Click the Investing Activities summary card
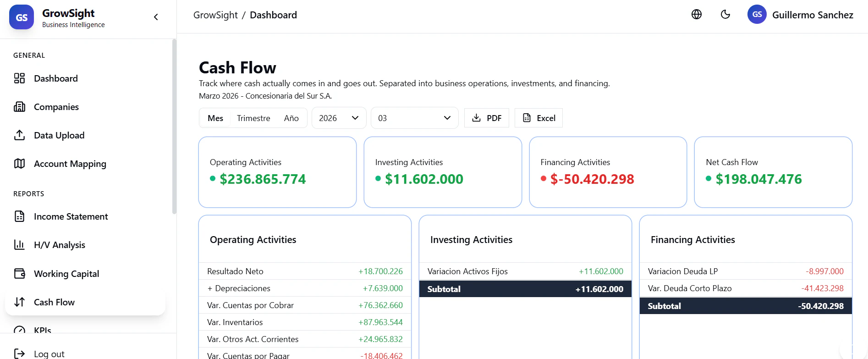 click(443, 172)
